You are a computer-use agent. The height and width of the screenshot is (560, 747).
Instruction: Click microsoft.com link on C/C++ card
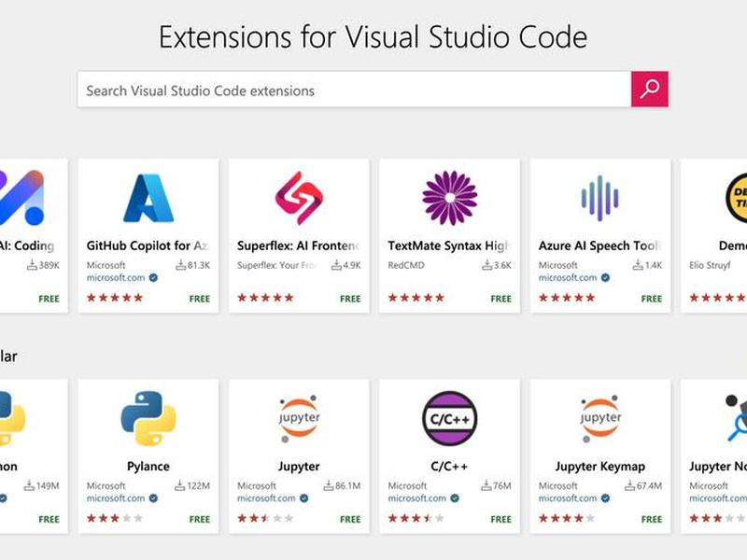tap(416, 498)
